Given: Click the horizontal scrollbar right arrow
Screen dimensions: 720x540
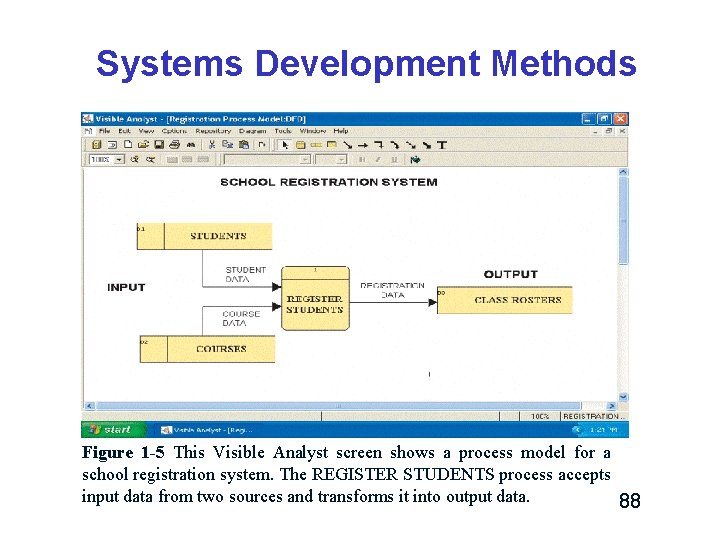Looking at the screenshot, I should [611, 405].
